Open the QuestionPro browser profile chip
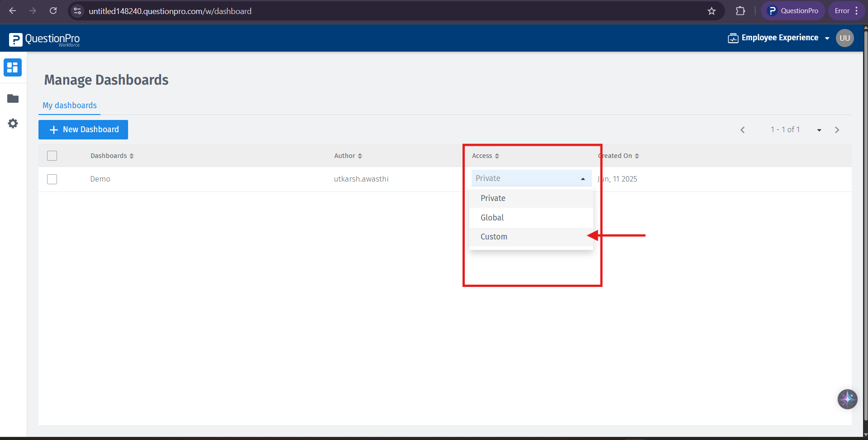 click(793, 11)
